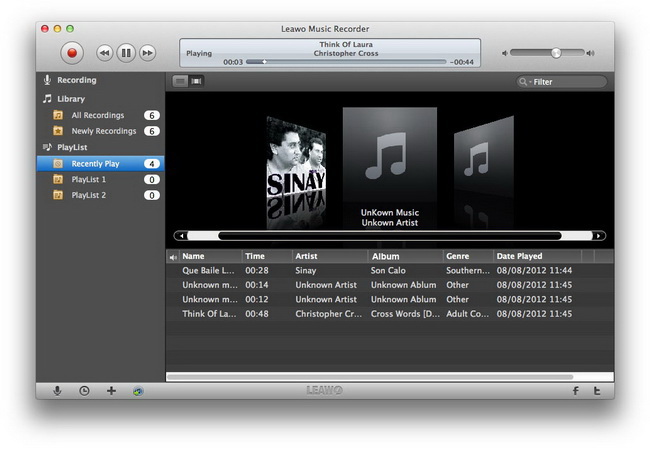The image size is (650, 449).
Task: Adjust the volume slider knob
Action: pyautogui.click(x=556, y=52)
